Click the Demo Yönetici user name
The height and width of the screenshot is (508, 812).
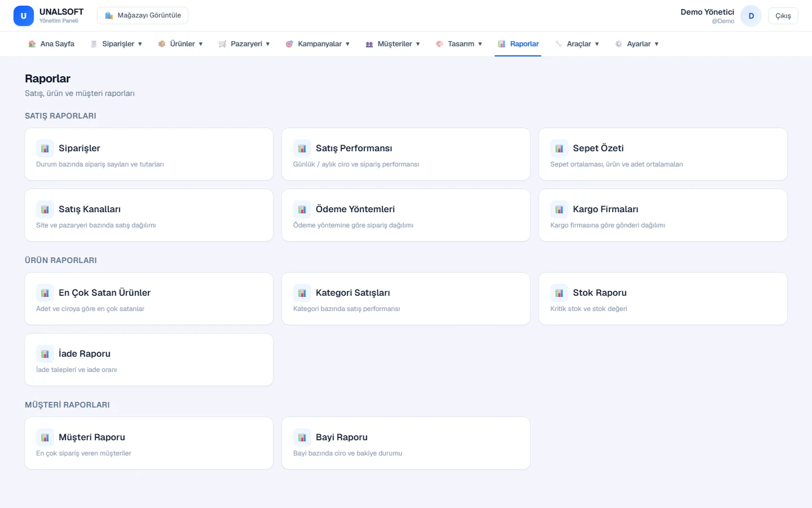pyautogui.click(x=707, y=12)
